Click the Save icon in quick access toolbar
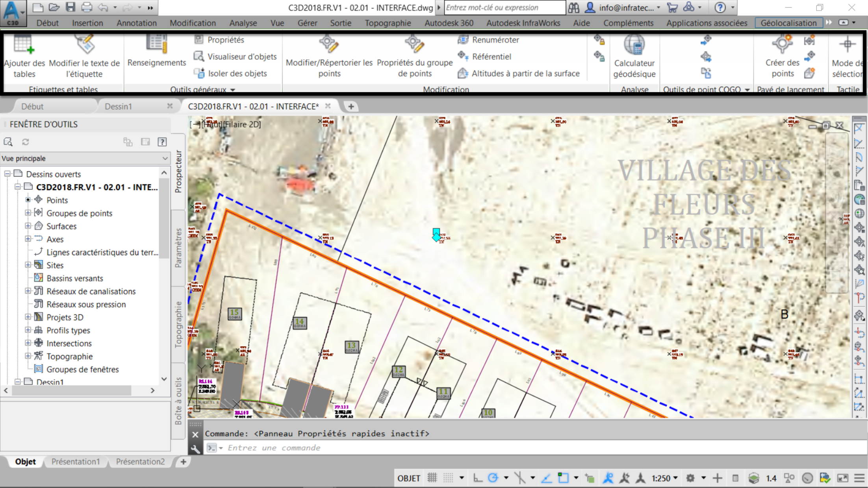This screenshot has width=868, height=488. [x=70, y=7]
